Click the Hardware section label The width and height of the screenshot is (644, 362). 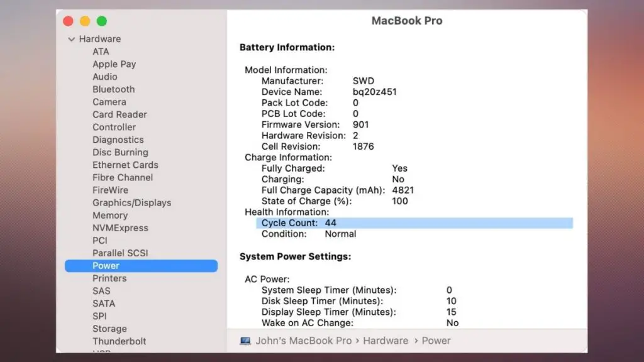click(x=100, y=39)
